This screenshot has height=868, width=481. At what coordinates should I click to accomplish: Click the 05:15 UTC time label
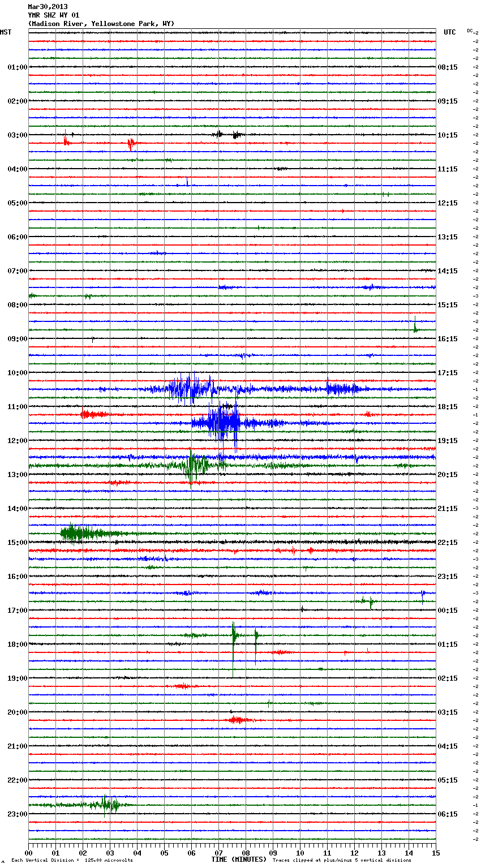point(448,780)
